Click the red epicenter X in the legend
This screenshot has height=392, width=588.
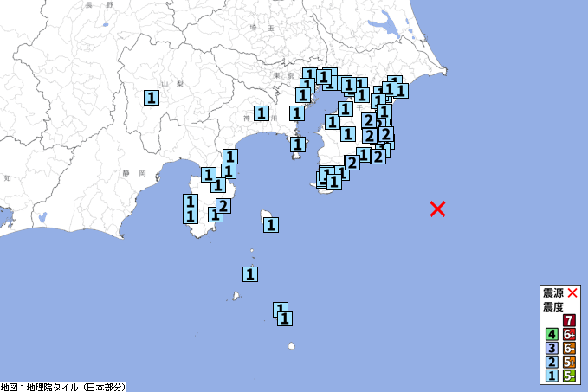click(572, 293)
